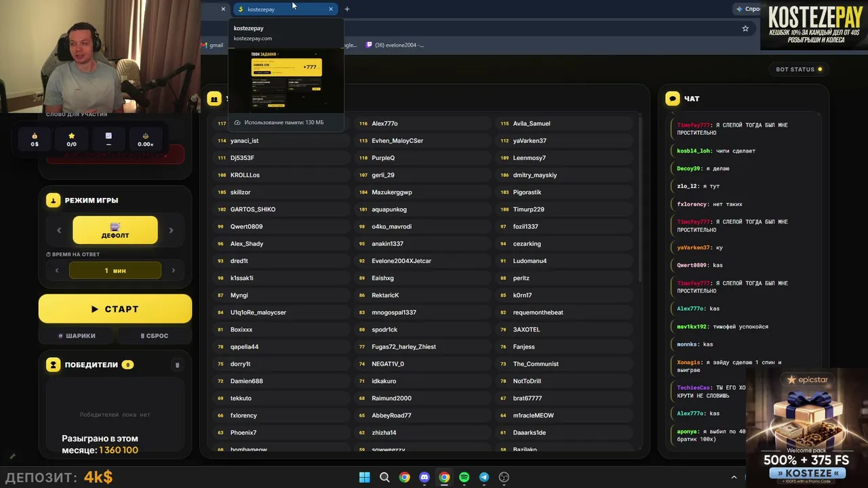Open OBS Studio from the taskbar
868x488 pixels.
tap(504, 477)
